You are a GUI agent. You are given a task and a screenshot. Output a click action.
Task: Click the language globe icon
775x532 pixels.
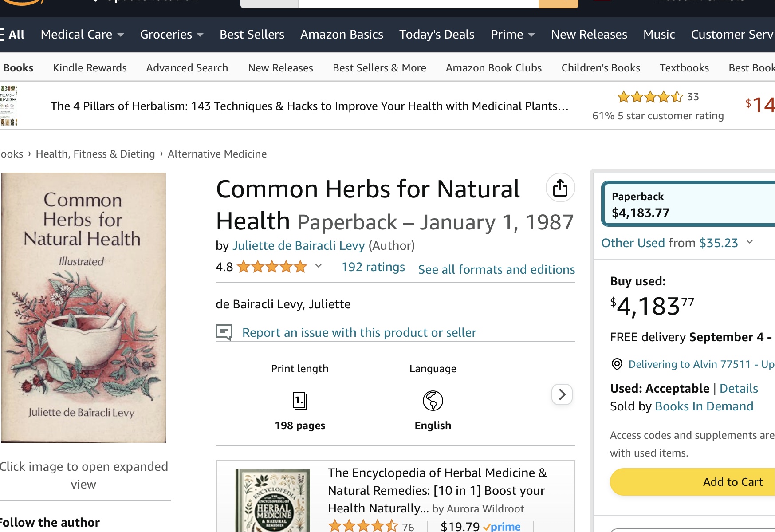[433, 401]
